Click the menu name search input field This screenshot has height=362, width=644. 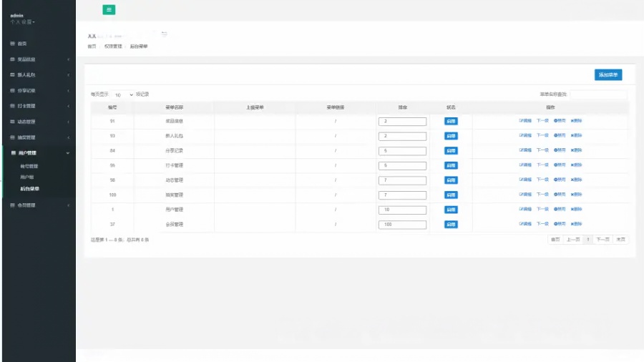tap(598, 94)
